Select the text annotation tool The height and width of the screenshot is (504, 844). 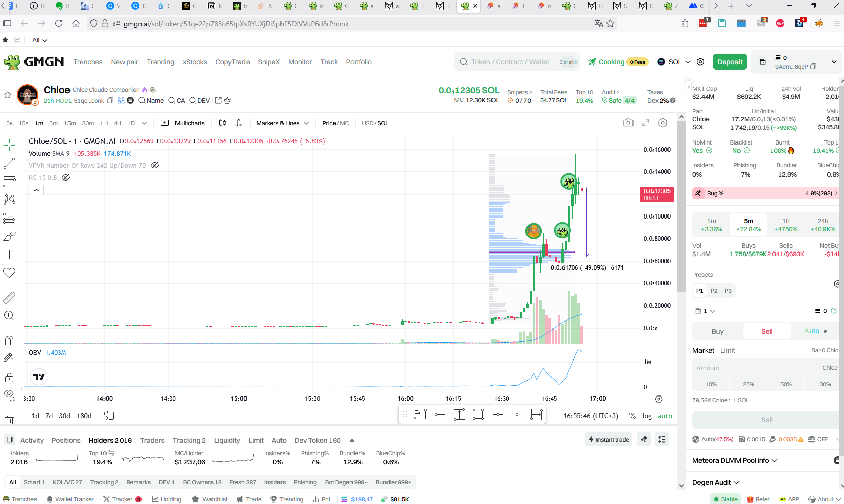[9, 255]
